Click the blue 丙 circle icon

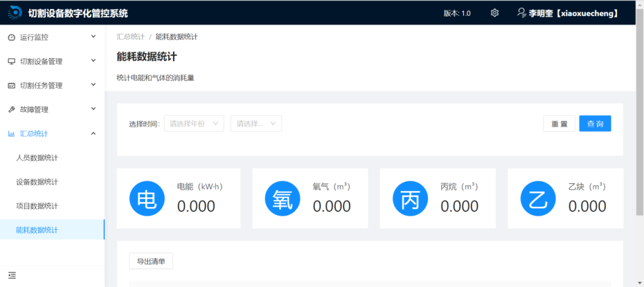coord(410,198)
